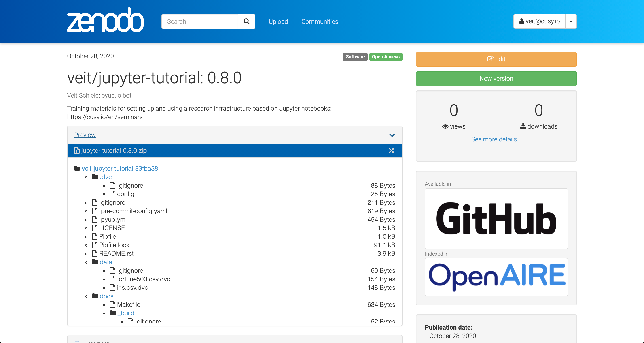Click the README.rst file icon
This screenshot has width=644, height=343.
point(95,253)
